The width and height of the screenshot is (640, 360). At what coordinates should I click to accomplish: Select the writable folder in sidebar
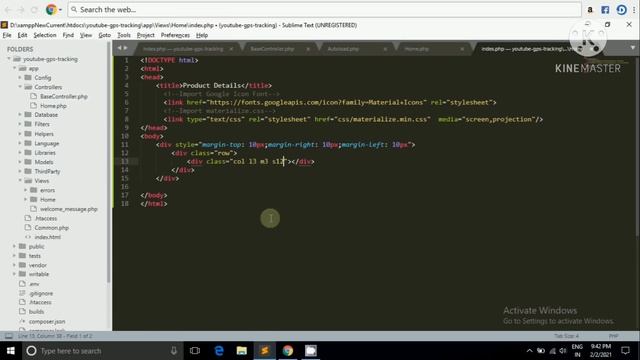click(x=39, y=274)
